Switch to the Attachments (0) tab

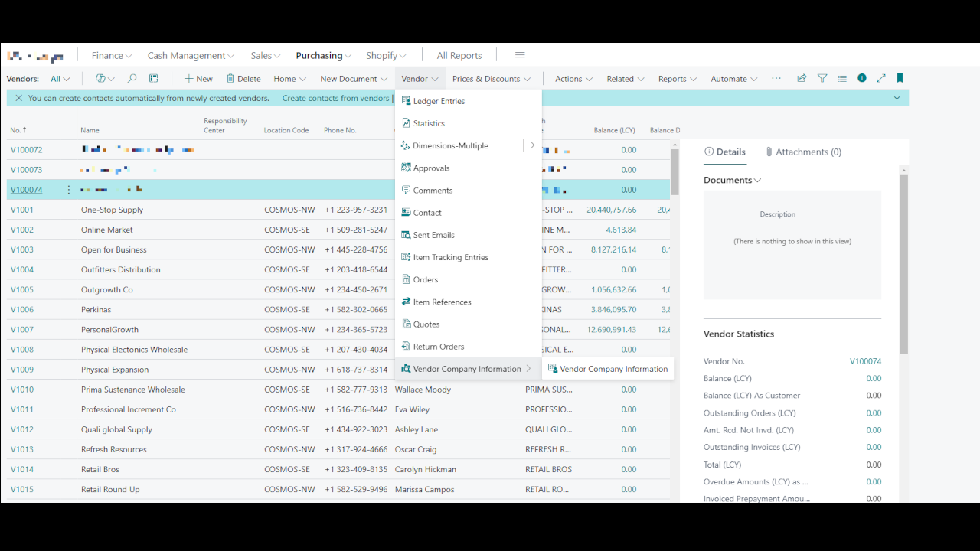click(x=803, y=152)
